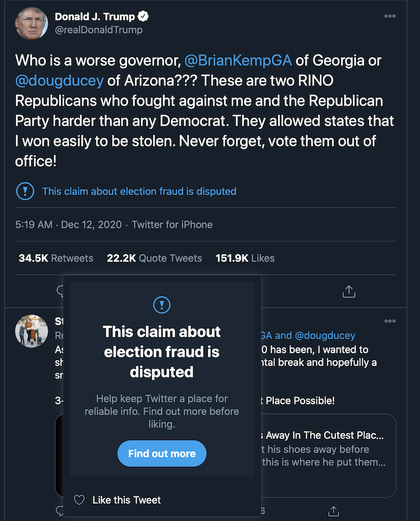Click the exclamation icon inside the popup
420x521 pixels.
pyautogui.click(x=161, y=305)
